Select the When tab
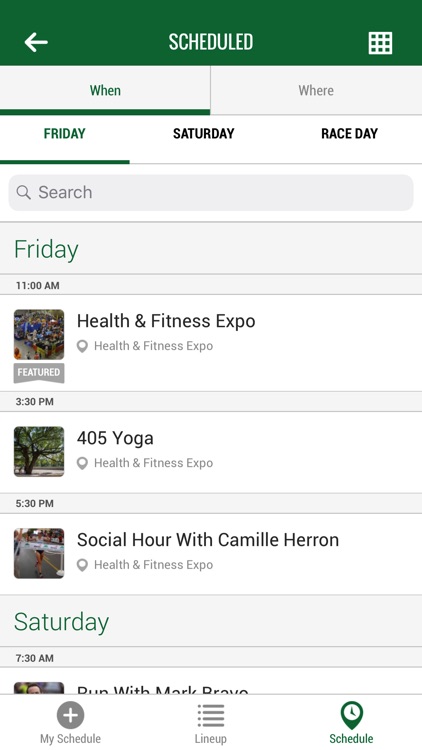This screenshot has width=422, height=750. click(105, 90)
